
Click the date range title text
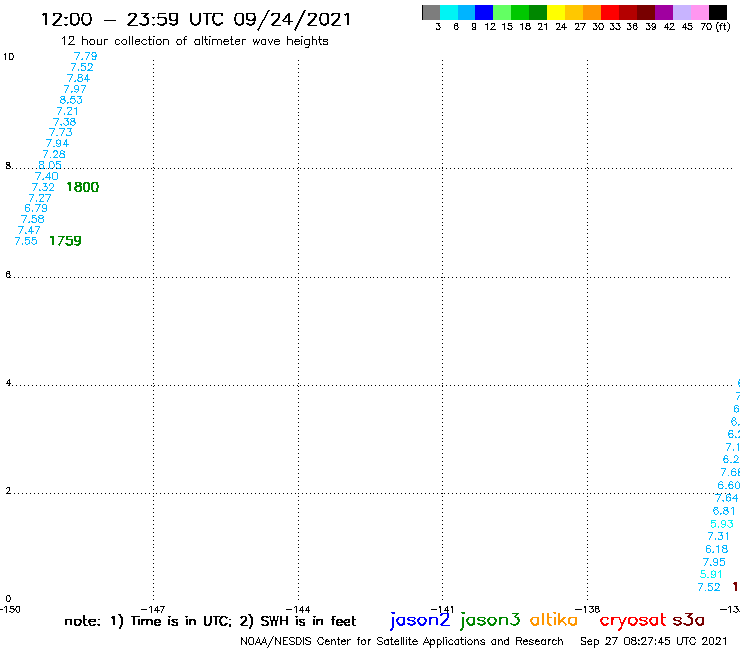point(196,20)
